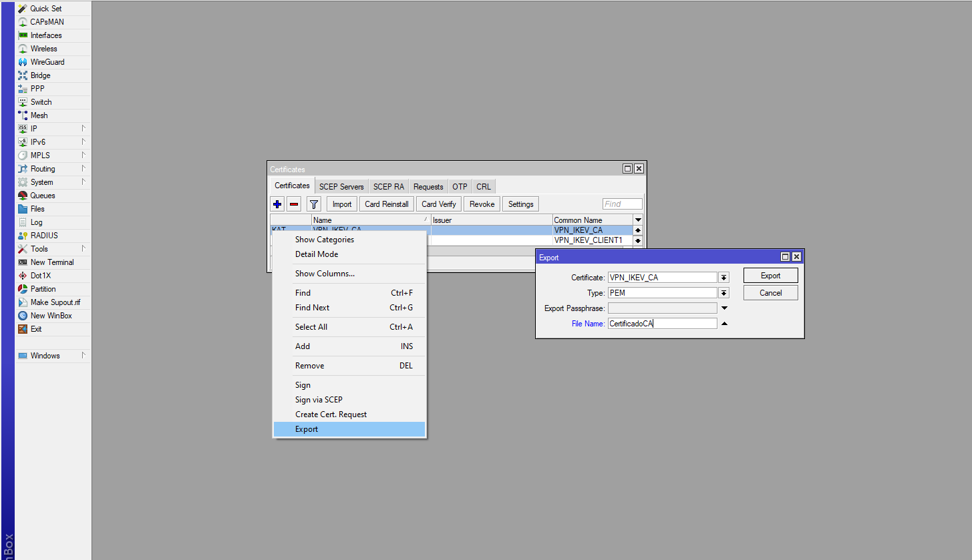Open the Switch menu icon
Viewport: 972px width, 560px height.
23,102
